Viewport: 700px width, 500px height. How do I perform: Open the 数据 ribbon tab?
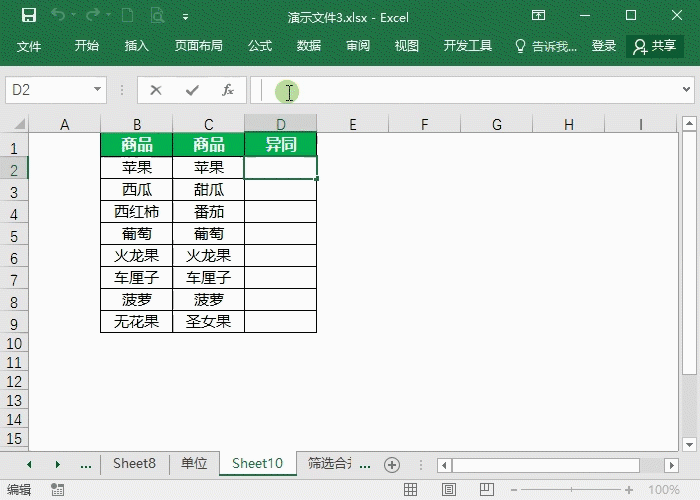309,46
